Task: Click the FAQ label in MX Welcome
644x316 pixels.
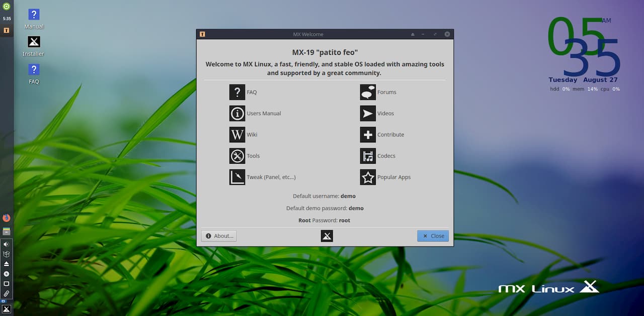Action: (252, 92)
